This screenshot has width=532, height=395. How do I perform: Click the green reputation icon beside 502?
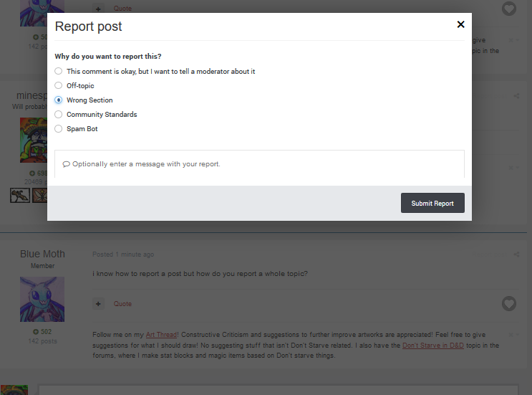pos(36,332)
